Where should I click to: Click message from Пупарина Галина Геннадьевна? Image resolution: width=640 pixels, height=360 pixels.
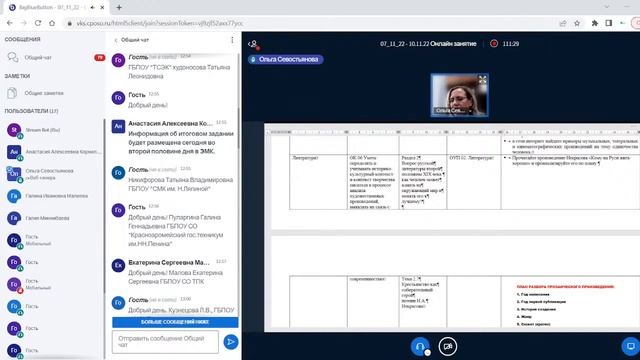click(x=177, y=231)
